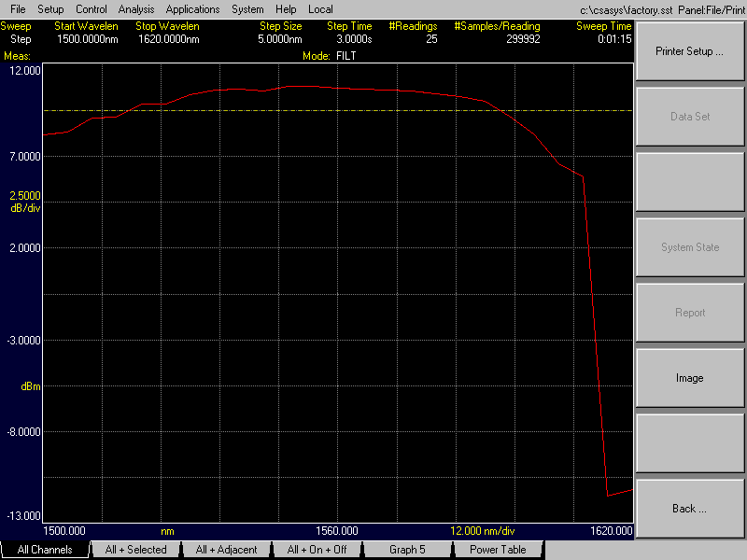Open the Analysis menu
The image size is (747, 560).
[135, 8]
